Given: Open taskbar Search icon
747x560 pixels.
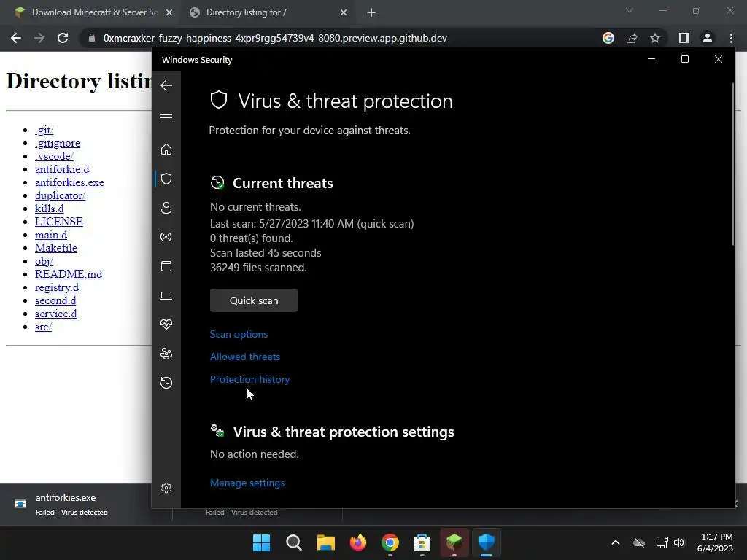Looking at the screenshot, I should [x=293, y=542].
